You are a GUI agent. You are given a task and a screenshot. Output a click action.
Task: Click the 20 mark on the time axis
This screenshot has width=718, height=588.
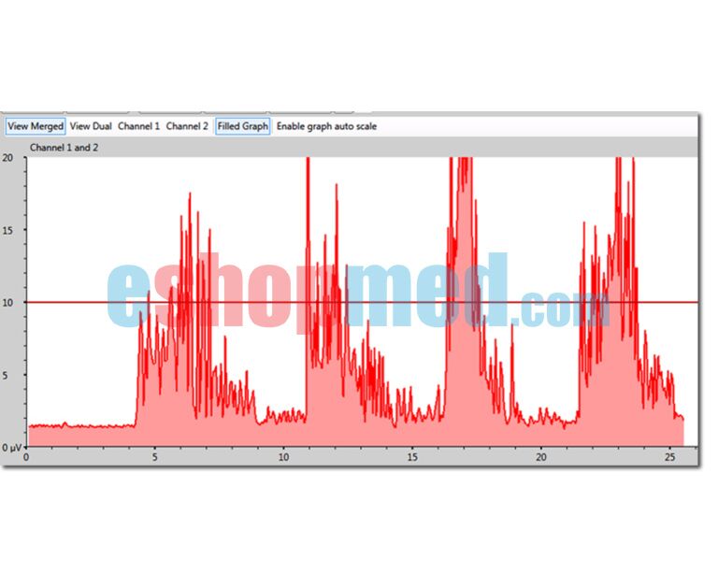coord(541,457)
